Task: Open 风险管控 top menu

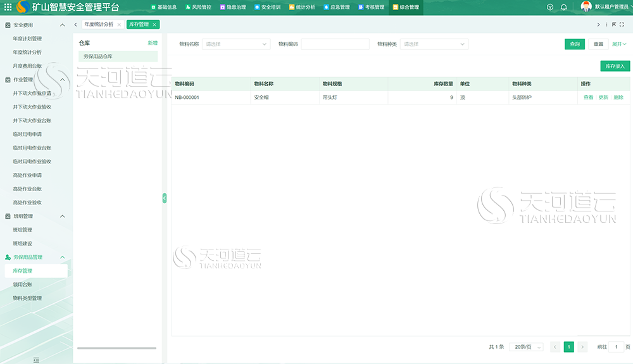Action: [x=198, y=7]
